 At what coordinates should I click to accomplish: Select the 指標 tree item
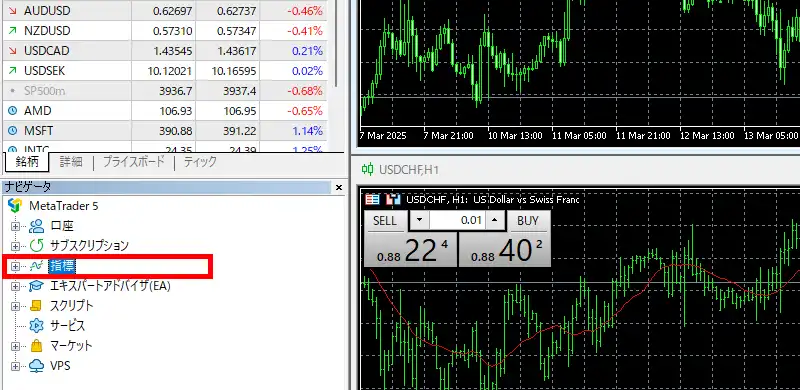(62, 266)
